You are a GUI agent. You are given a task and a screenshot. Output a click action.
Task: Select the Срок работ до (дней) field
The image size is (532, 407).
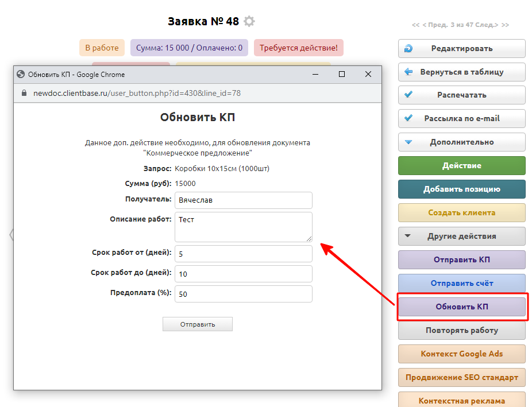click(243, 274)
